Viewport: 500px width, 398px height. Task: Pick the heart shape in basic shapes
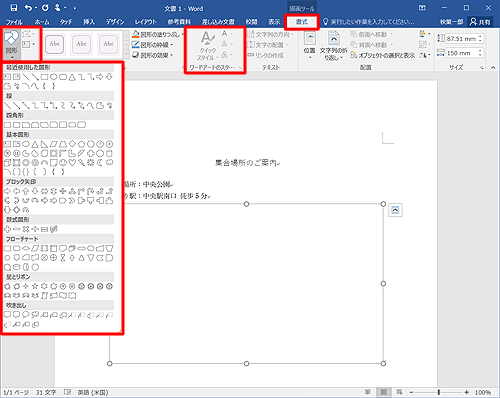pyautogui.click(x=72, y=163)
